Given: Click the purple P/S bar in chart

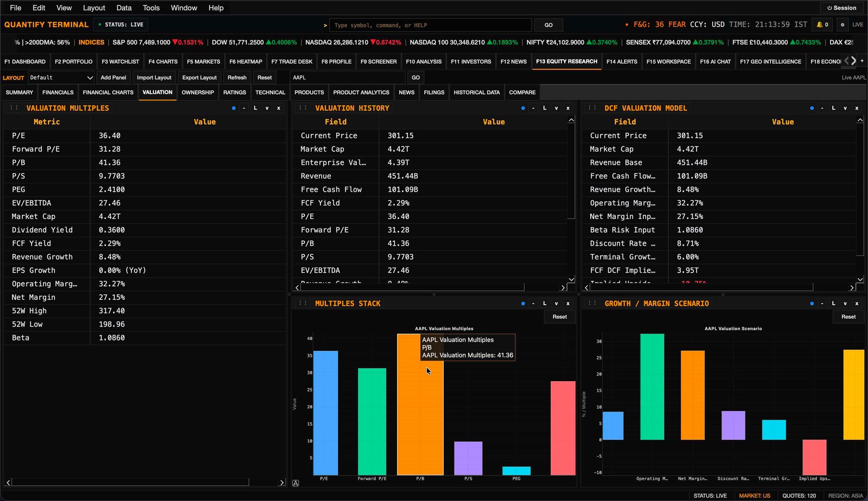Looking at the screenshot, I should 468,459.
